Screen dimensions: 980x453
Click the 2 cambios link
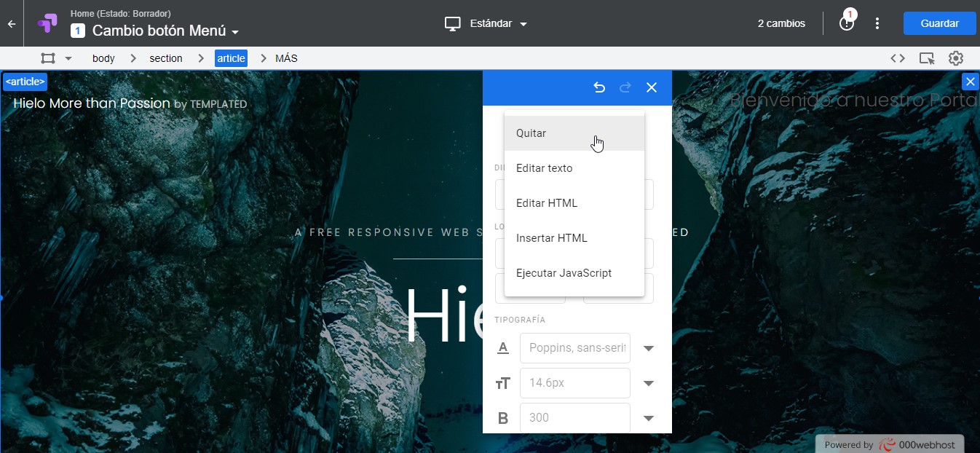pyautogui.click(x=781, y=23)
